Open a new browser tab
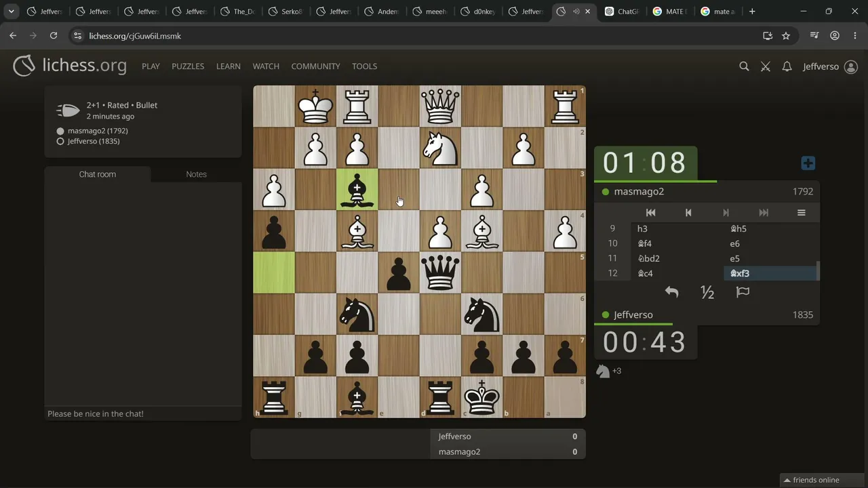The image size is (868, 488). (752, 12)
